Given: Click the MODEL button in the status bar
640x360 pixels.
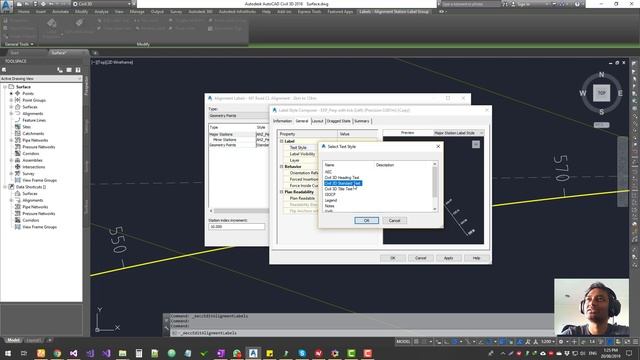Looking at the screenshot, I should click(x=403, y=342).
